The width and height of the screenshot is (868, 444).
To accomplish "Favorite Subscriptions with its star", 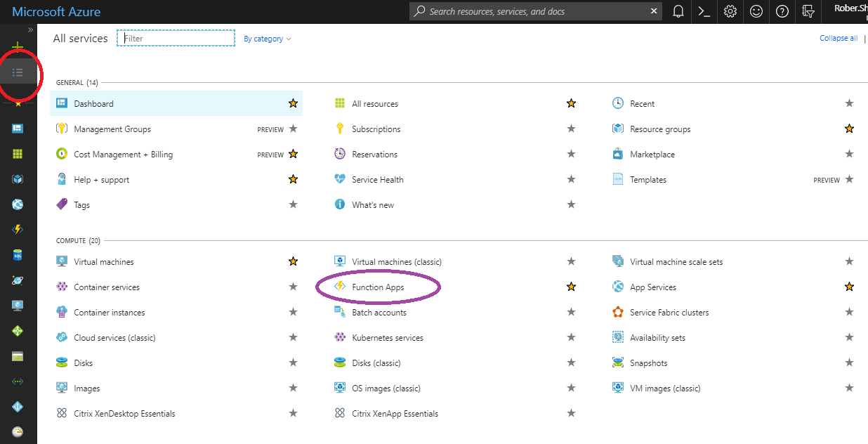I will [572, 129].
